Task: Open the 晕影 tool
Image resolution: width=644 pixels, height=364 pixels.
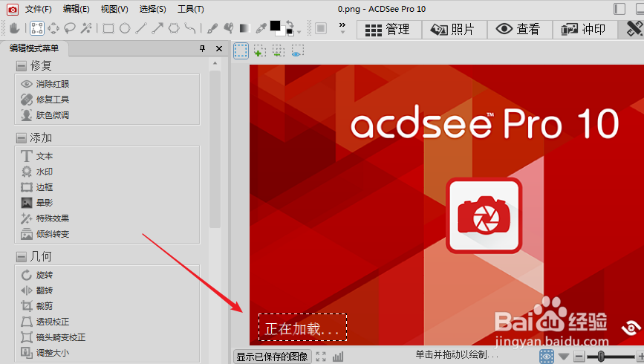Action: click(36, 203)
